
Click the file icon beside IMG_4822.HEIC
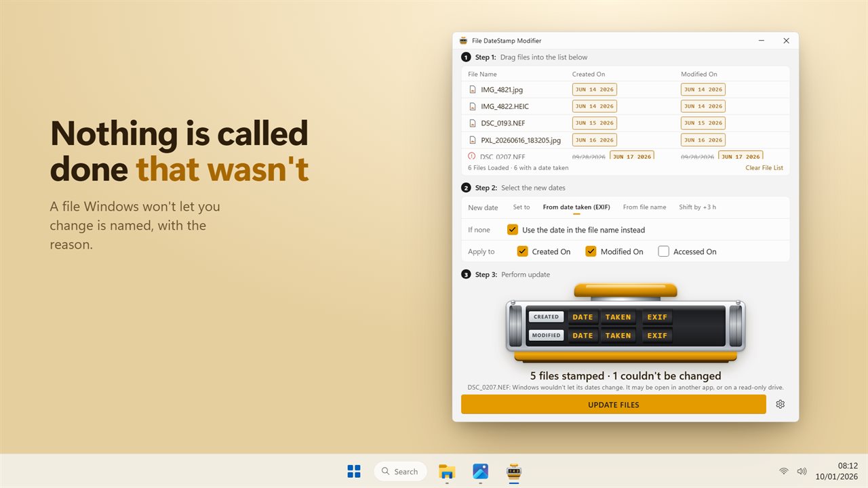point(473,106)
